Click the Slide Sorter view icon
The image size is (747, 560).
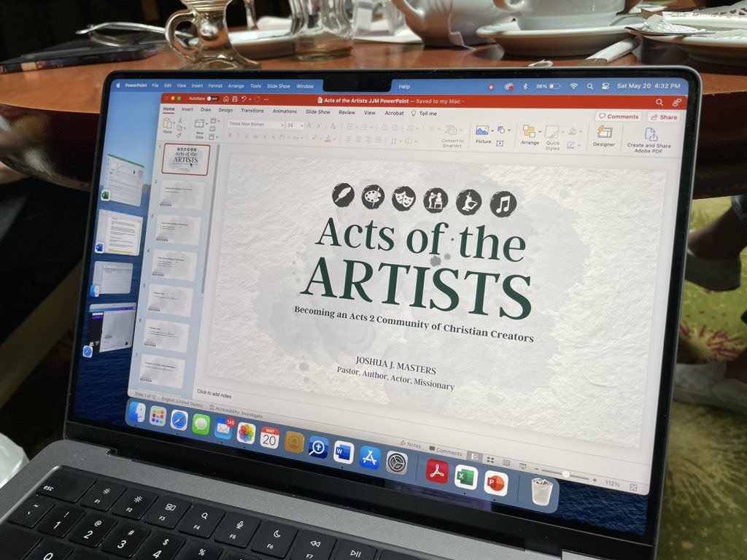click(490, 460)
